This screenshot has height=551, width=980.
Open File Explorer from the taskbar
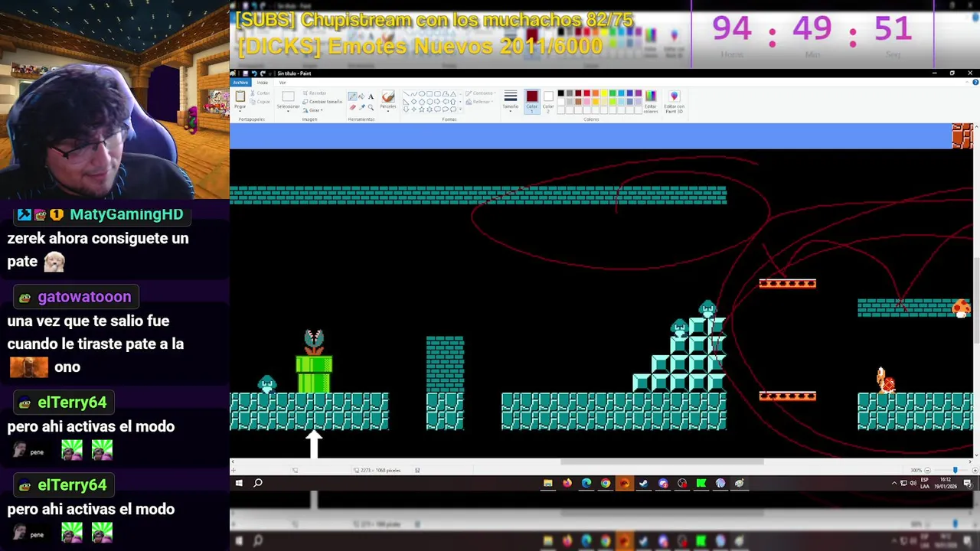click(547, 483)
